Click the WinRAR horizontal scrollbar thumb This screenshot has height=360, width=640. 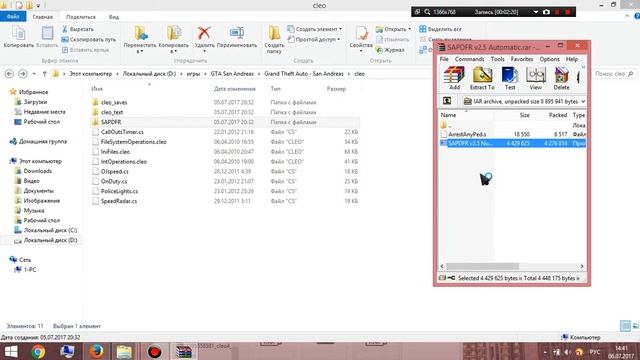coord(482,266)
